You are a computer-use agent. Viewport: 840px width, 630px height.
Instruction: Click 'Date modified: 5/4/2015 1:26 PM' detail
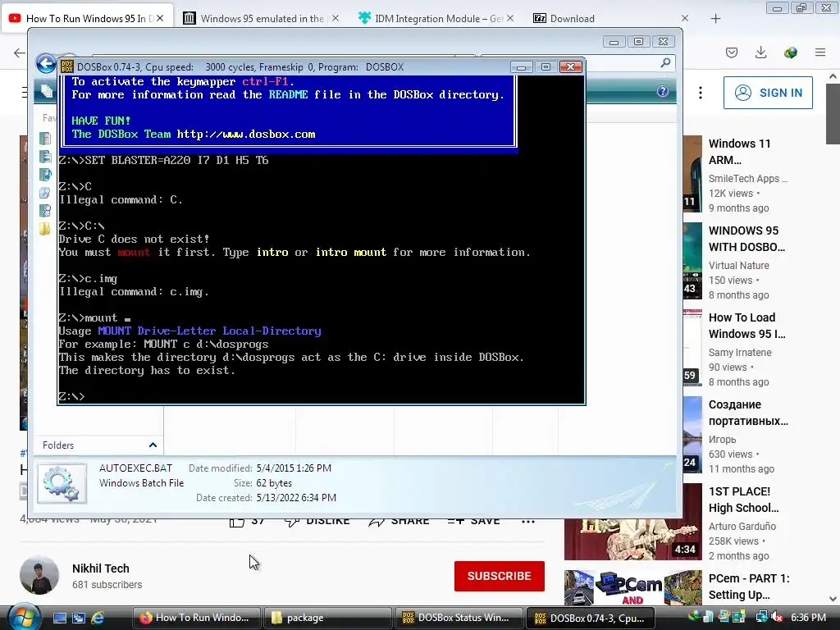click(260, 468)
